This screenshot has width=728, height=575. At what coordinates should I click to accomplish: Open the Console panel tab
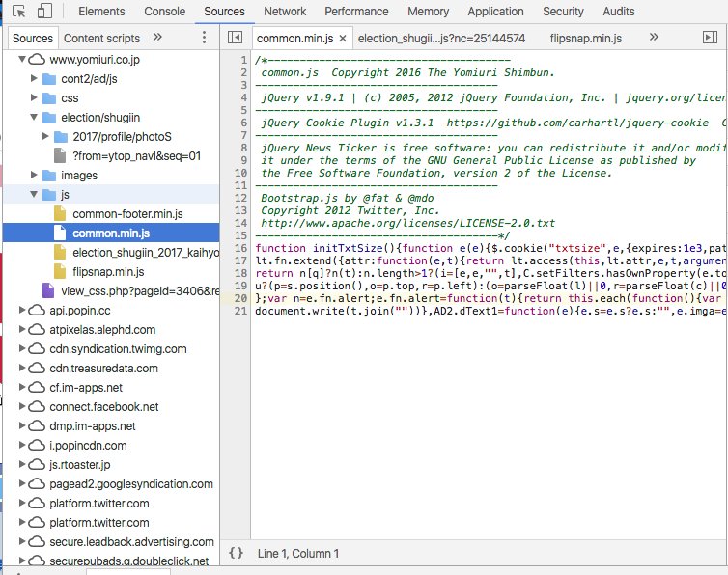point(164,12)
